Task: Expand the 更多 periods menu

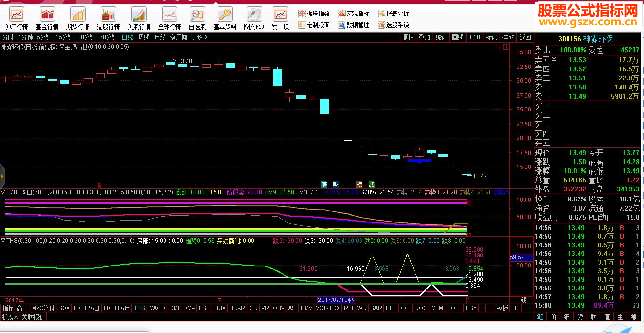Action: (199, 37)
